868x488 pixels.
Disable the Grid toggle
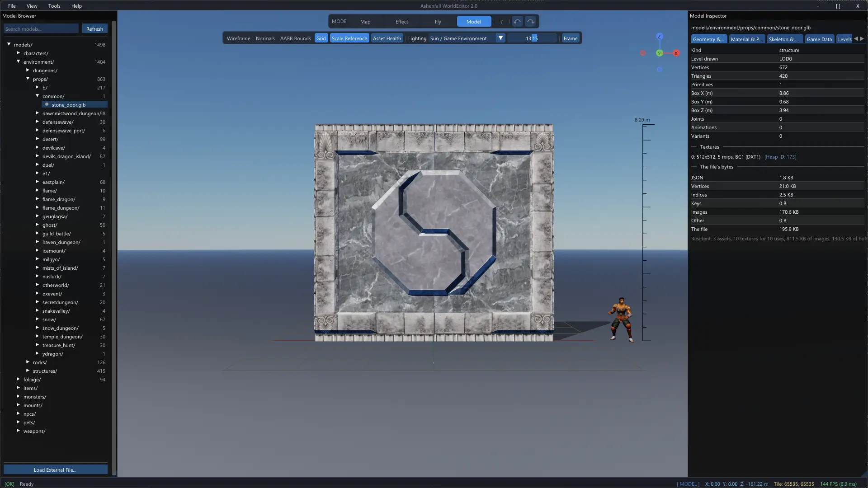point(321,38)
